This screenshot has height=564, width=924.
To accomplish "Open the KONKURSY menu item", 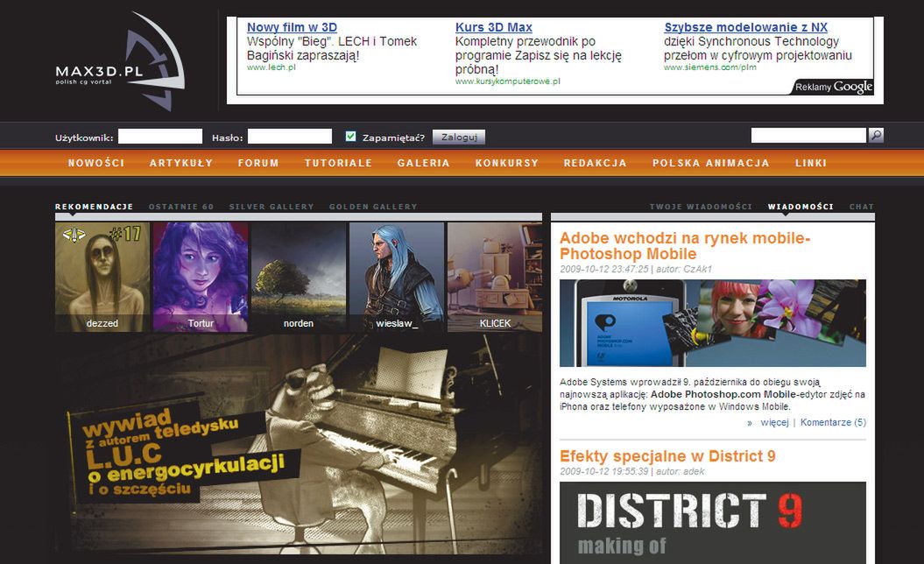I will [x=507, y=163].
